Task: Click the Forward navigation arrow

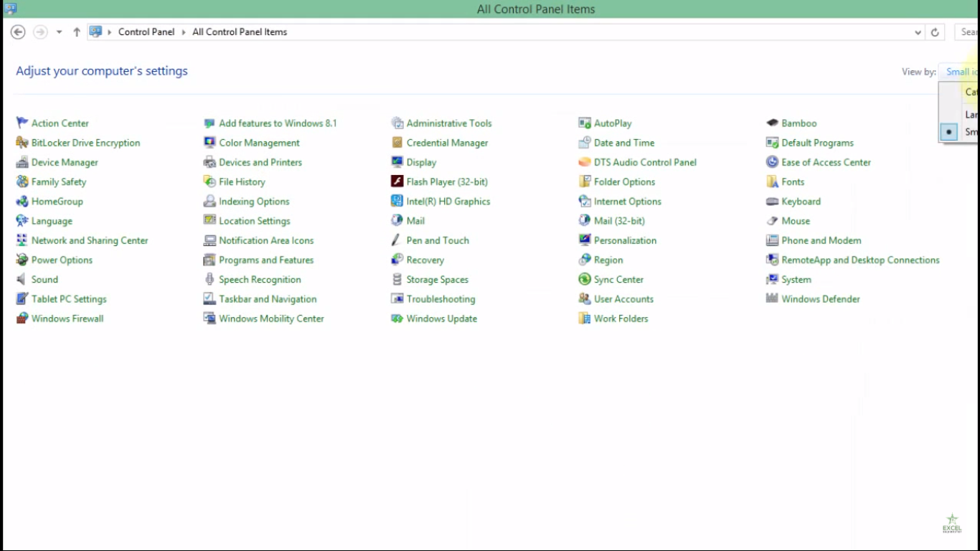Action: (x=40, y=32)
